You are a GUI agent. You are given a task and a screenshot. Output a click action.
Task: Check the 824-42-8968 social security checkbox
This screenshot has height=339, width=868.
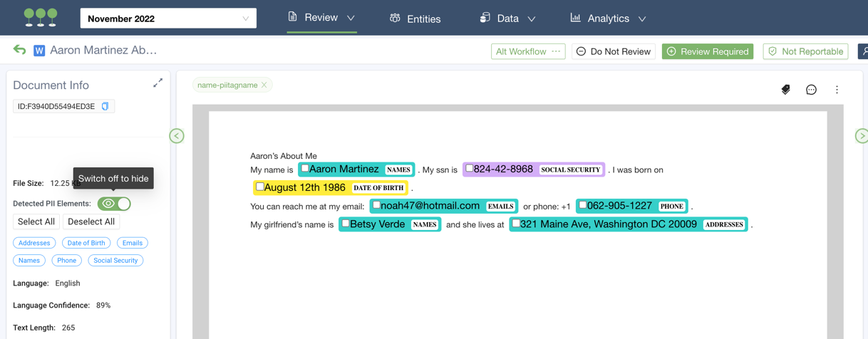(x=469, y=169)
